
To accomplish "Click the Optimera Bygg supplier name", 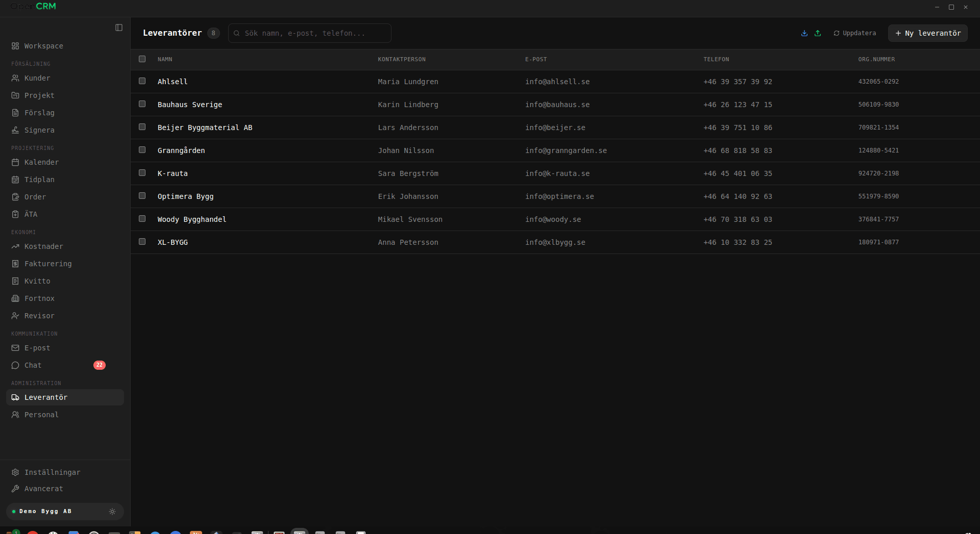I will (186, 196).
